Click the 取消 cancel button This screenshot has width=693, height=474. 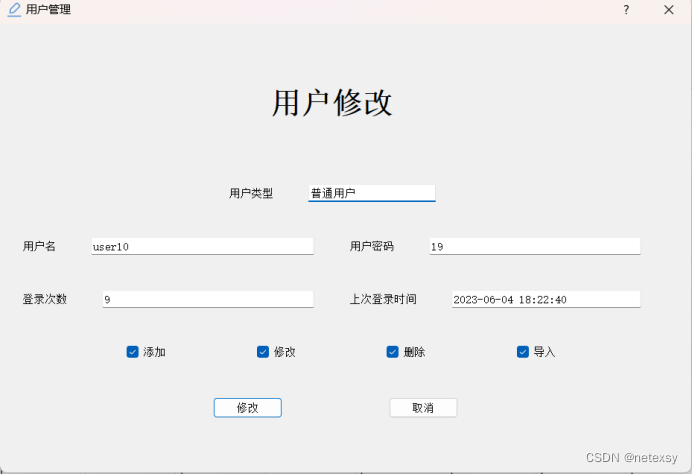coord(423,408)
